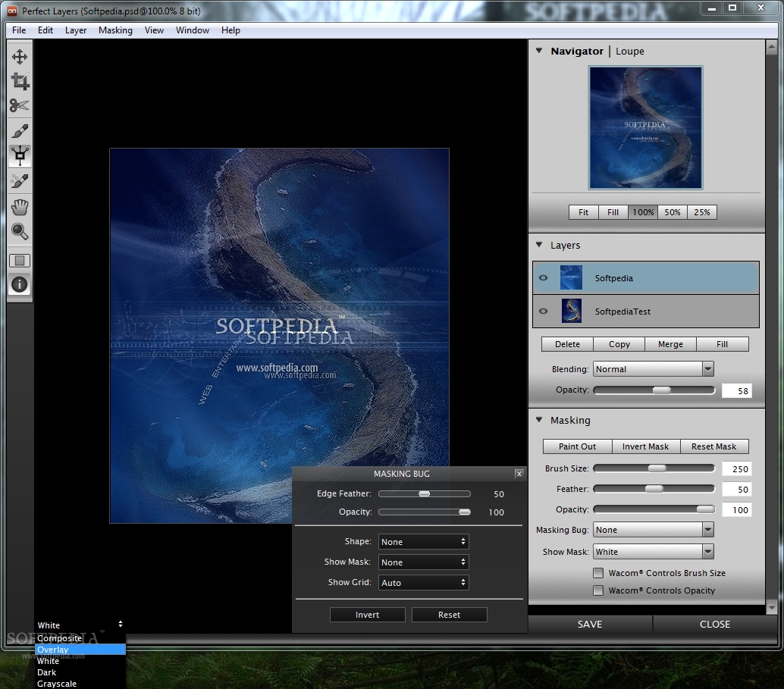Click the info icon in the toolbar

[x=20, y=284]
